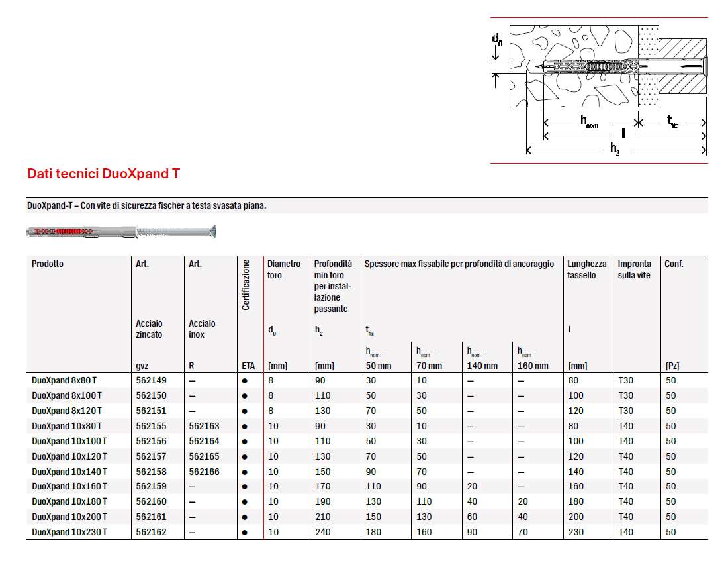Select the 'Spessore max fissabile' header text

(x=459, y=264)
